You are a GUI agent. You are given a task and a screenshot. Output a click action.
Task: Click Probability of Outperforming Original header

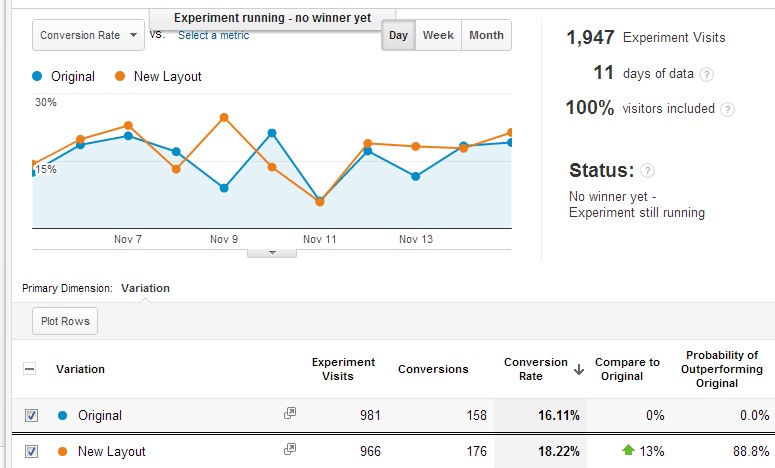(722, 369)
